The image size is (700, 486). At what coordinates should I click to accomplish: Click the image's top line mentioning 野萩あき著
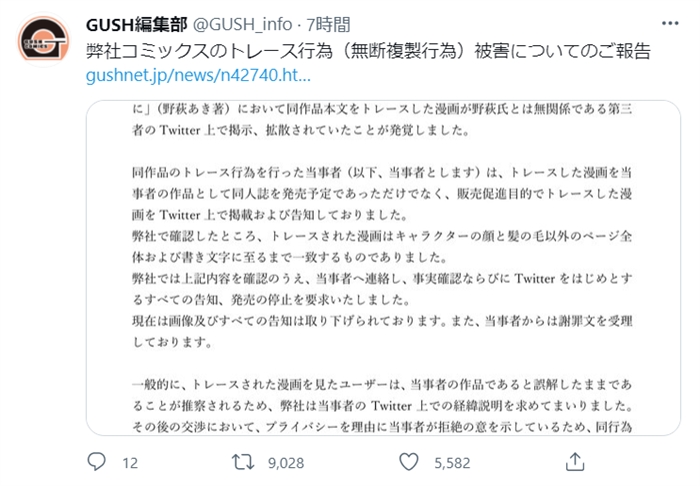[x=390, y=105]
